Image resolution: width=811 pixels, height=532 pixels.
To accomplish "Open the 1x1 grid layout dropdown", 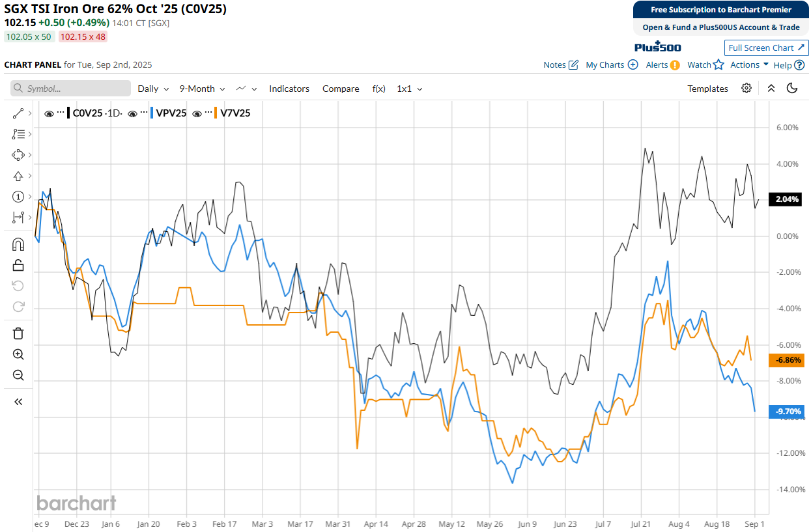I will coord(409,89).
